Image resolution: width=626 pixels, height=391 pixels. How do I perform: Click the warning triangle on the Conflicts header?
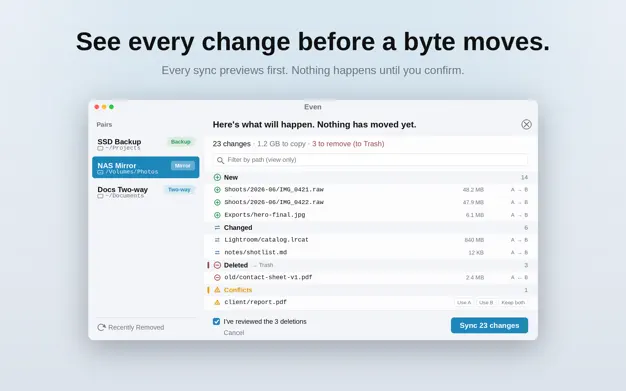[x=217, y=290]
